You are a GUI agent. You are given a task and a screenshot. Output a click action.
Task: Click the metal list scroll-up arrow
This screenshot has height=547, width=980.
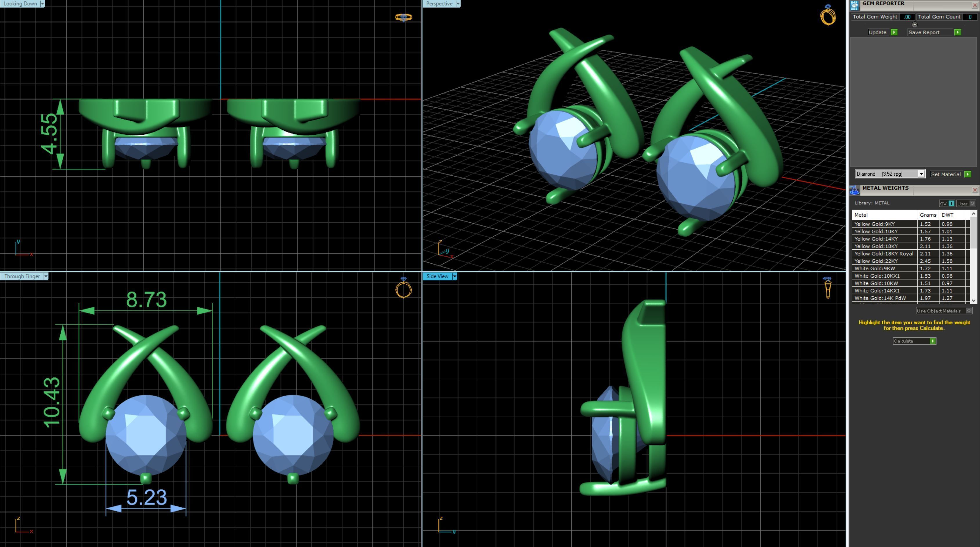974,214
